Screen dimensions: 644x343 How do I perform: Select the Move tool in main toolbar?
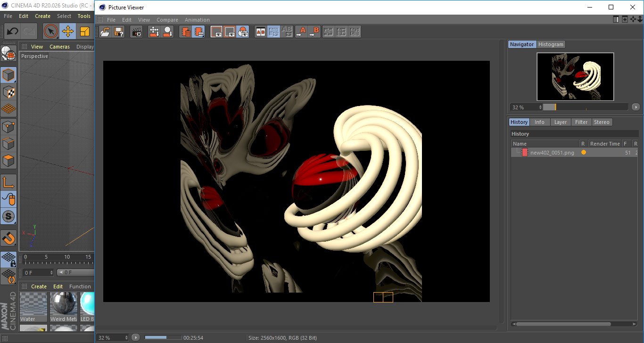(68, 32)
